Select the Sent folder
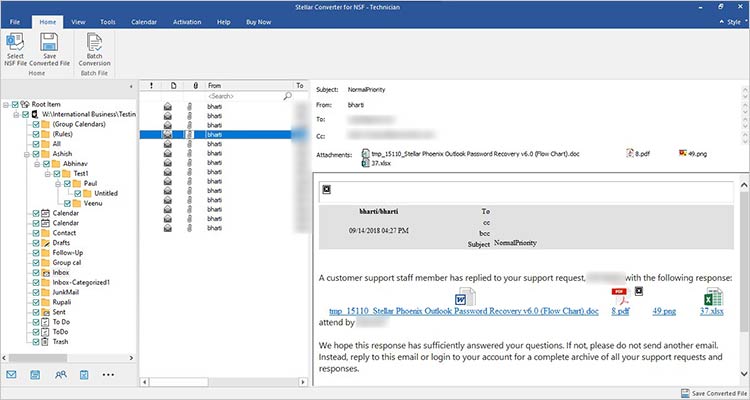750x400 pixels. tap(59, 312)
